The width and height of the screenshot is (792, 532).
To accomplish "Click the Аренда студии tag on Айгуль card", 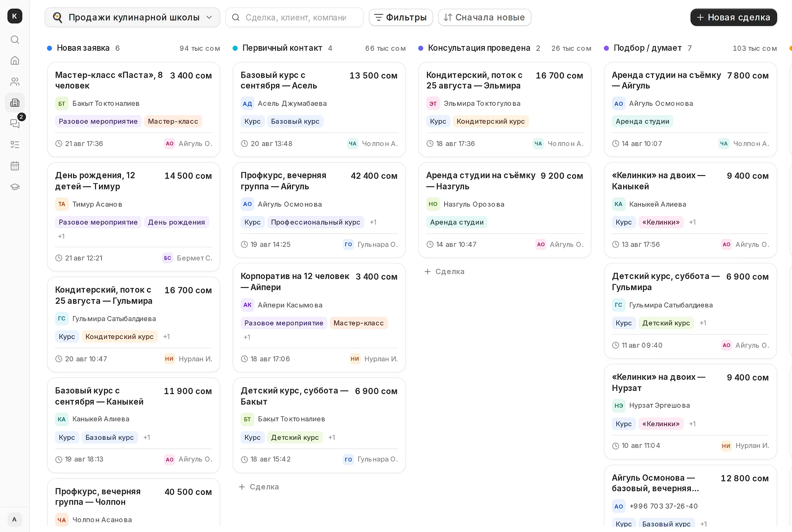I will tap(643, 121).
